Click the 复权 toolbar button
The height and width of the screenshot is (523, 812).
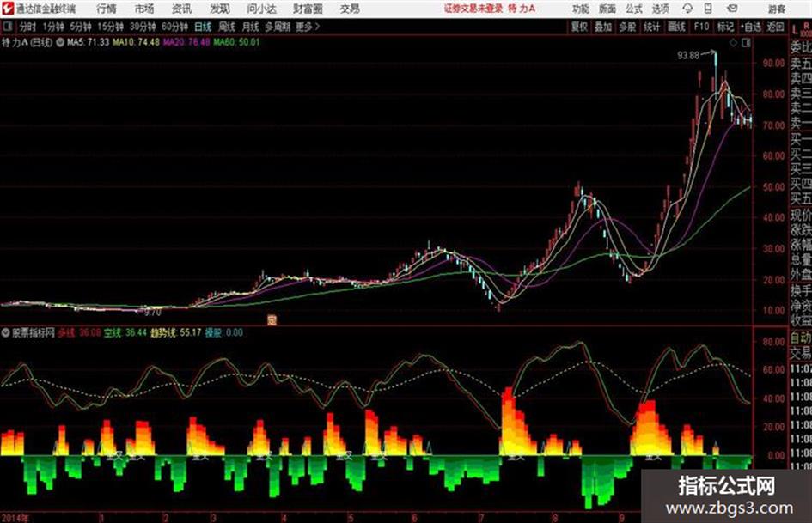click(579, 27)
